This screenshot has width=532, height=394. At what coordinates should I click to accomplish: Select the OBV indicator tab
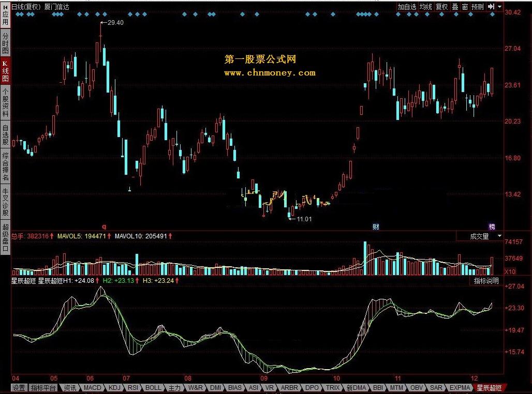pos(416,388)
